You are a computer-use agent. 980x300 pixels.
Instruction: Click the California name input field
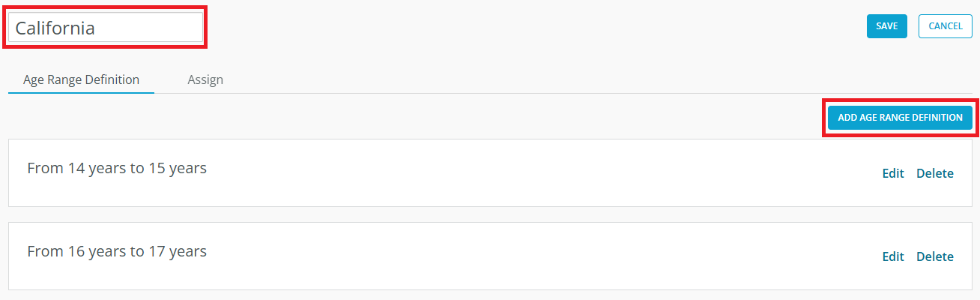click(105, 28)
